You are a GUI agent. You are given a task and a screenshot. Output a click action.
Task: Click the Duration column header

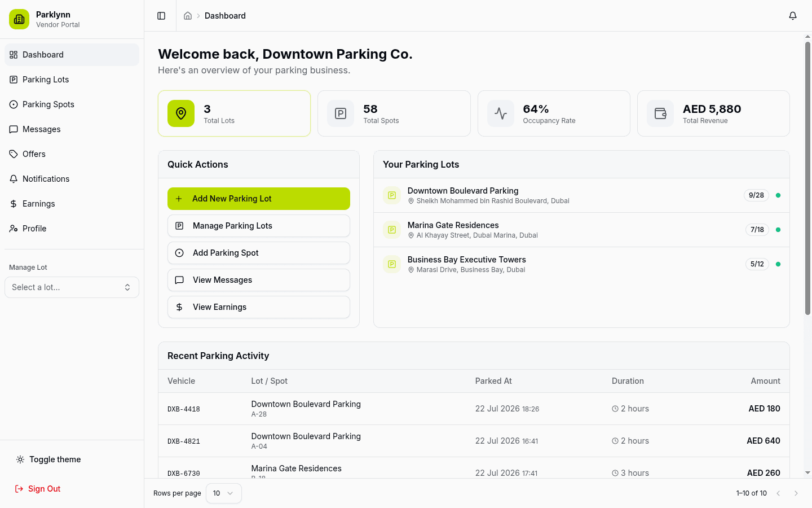coord(628,381)
